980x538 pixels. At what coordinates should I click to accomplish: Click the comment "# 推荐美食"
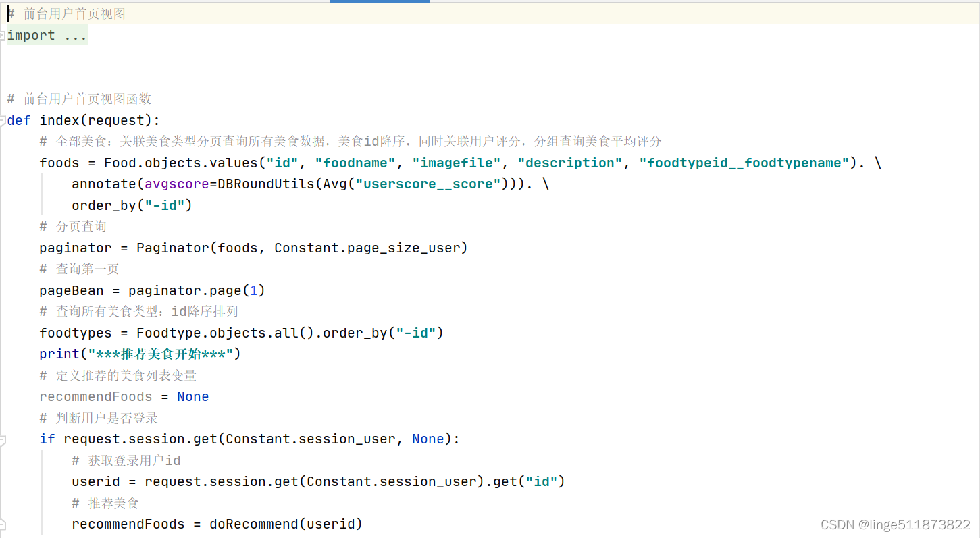coord(105,503)
